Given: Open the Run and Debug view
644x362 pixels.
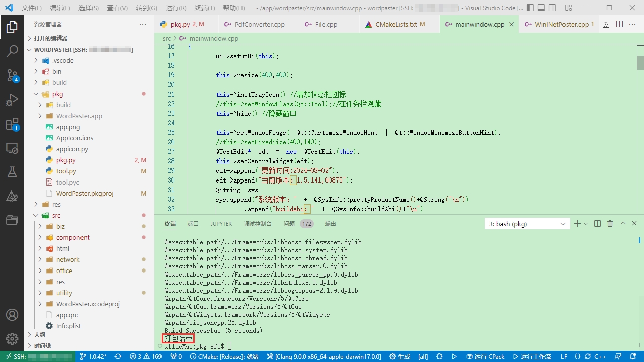Looking at the screenshot, I should pyautogui.click(x=12, y=100).
